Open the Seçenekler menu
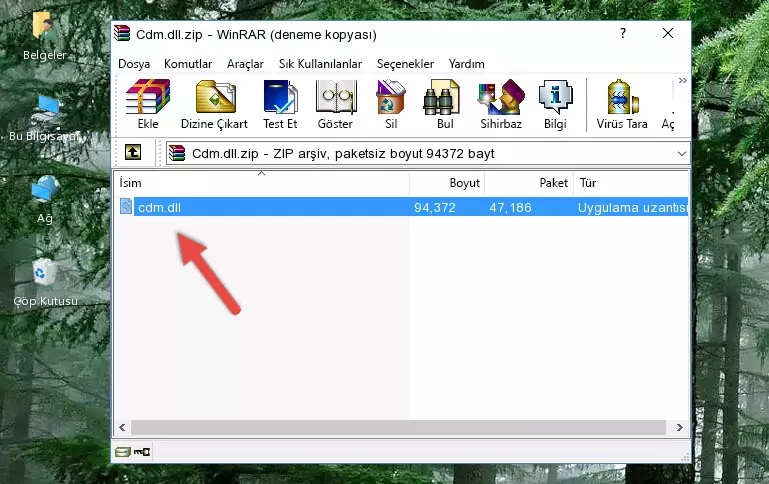Screen dimensions: 769x484 pos(405,64)
